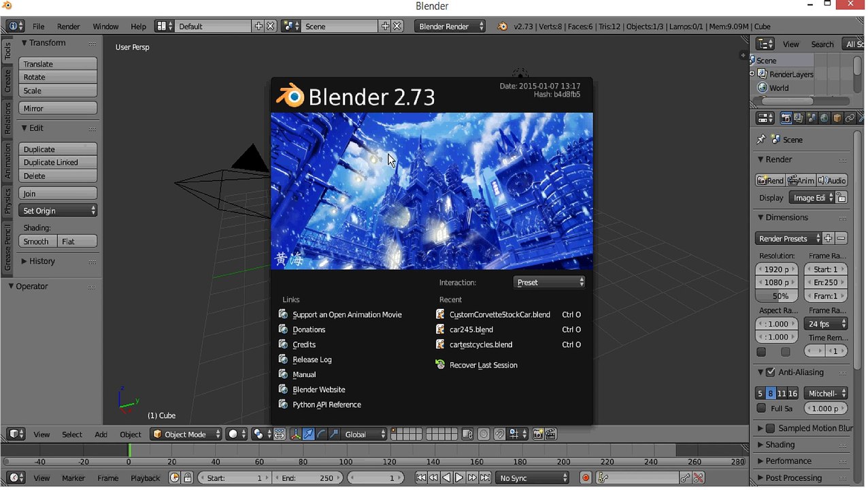Open the Object Mode dropdown
The image size is (868, 490).
[186, 434]
